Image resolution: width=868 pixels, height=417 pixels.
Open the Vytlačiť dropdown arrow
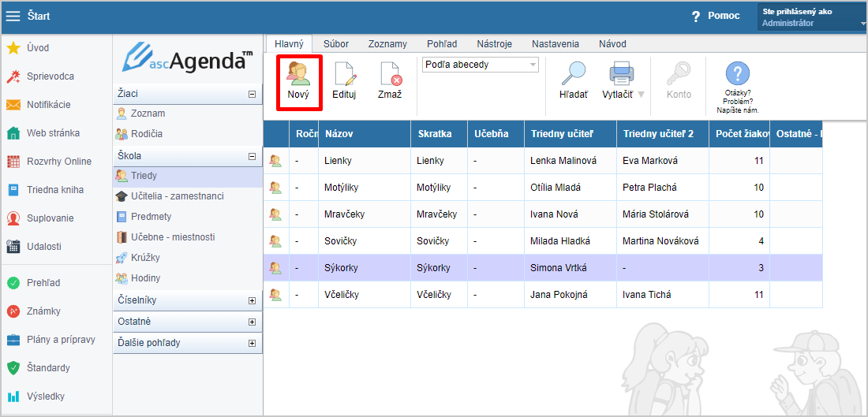click(x=641, y=95)
